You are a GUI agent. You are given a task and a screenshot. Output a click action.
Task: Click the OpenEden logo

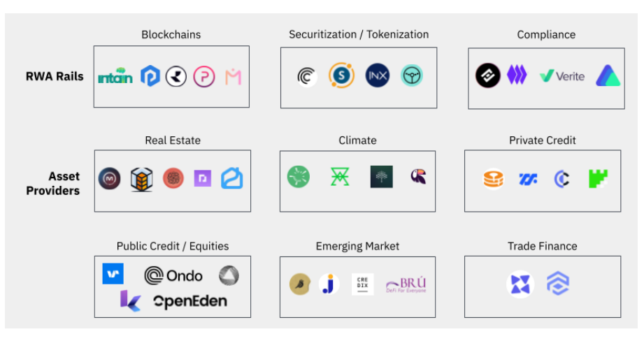click(190, 302)
